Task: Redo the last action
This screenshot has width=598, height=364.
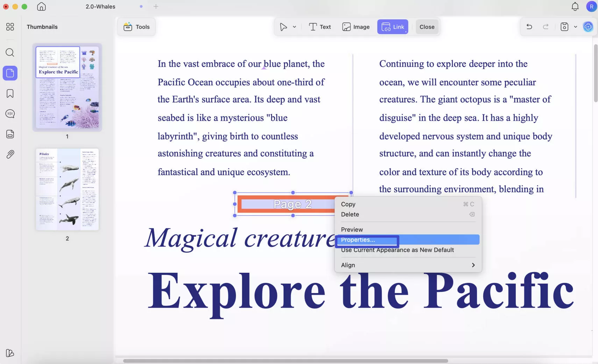Action: pos(546,27)
